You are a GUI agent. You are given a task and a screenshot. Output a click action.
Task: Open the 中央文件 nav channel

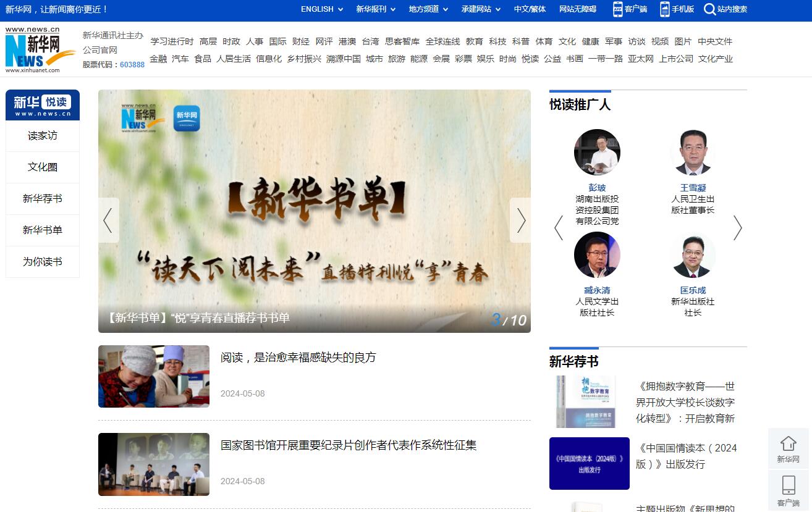tap(715, 41)
